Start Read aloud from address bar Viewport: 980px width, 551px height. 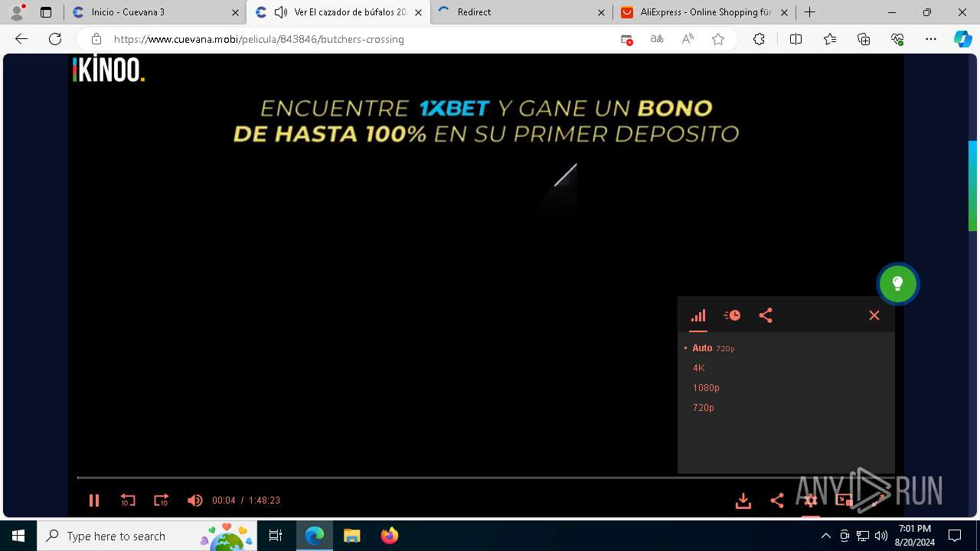[x=688, y=39]
